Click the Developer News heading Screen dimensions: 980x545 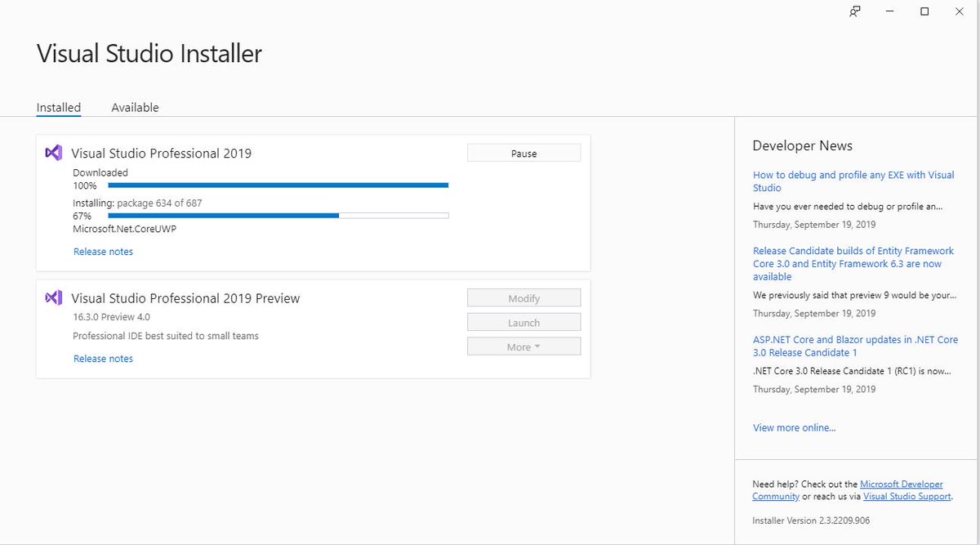(x=802, y=145)
